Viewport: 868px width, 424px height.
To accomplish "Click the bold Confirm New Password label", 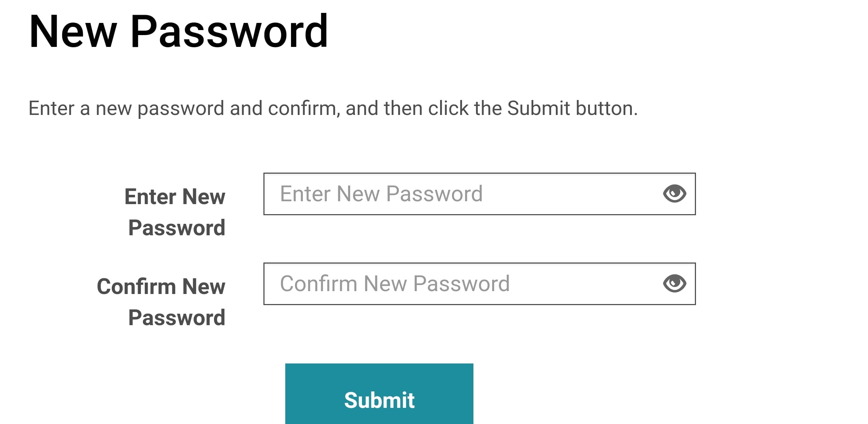I will (x=161, y=302).
